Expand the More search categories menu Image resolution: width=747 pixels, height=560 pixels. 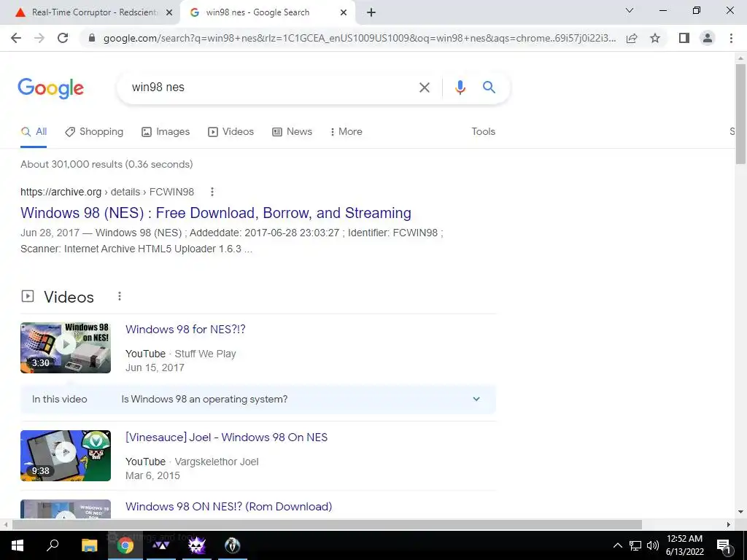coord(346,132)
